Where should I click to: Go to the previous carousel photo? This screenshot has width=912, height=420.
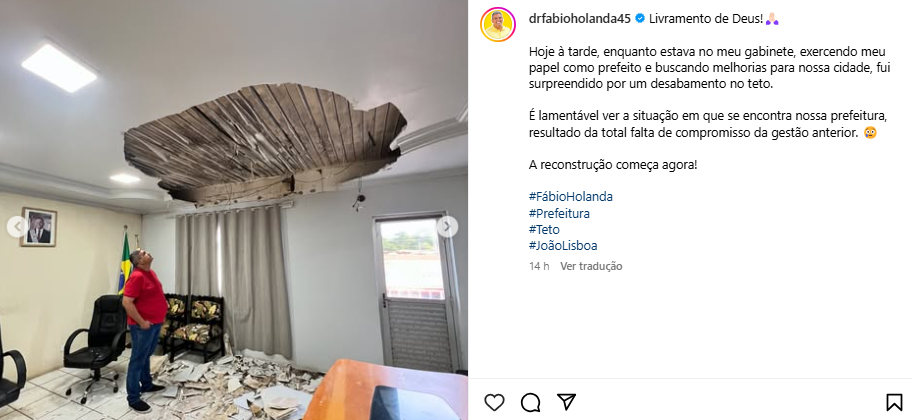point(16,226)
